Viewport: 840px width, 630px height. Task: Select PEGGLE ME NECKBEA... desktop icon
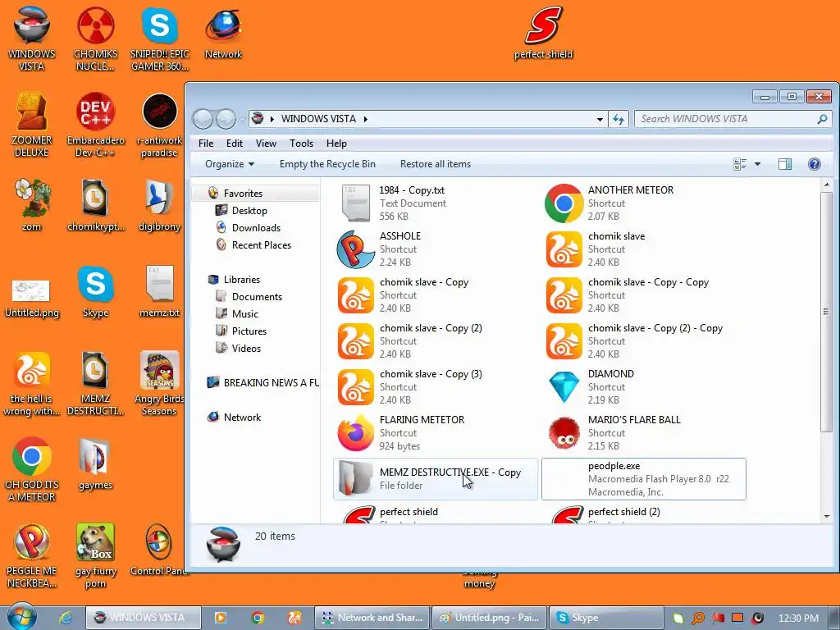click(x=32, y=556)
